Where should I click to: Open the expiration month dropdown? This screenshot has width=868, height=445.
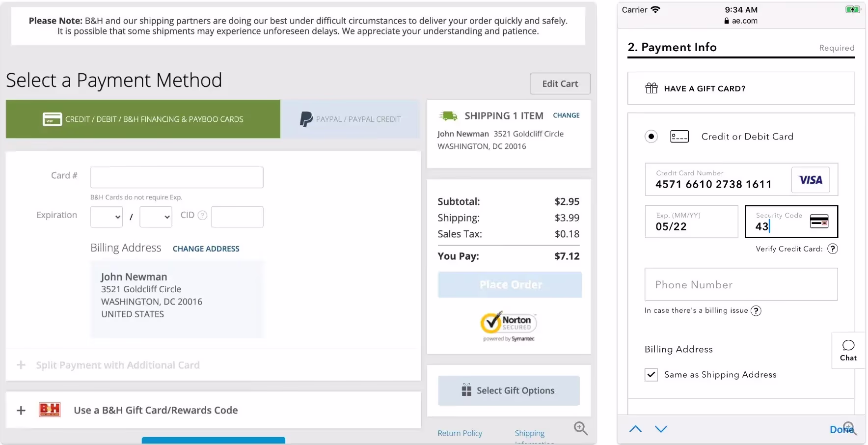coord(107,217)
